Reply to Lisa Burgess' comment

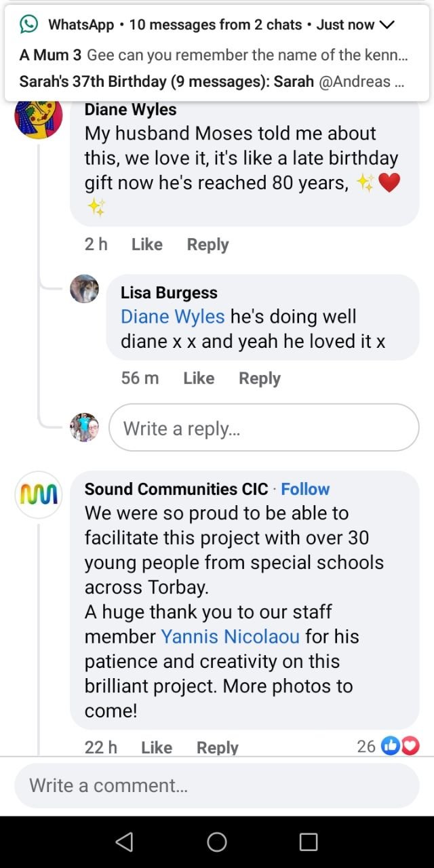point(259,378)
